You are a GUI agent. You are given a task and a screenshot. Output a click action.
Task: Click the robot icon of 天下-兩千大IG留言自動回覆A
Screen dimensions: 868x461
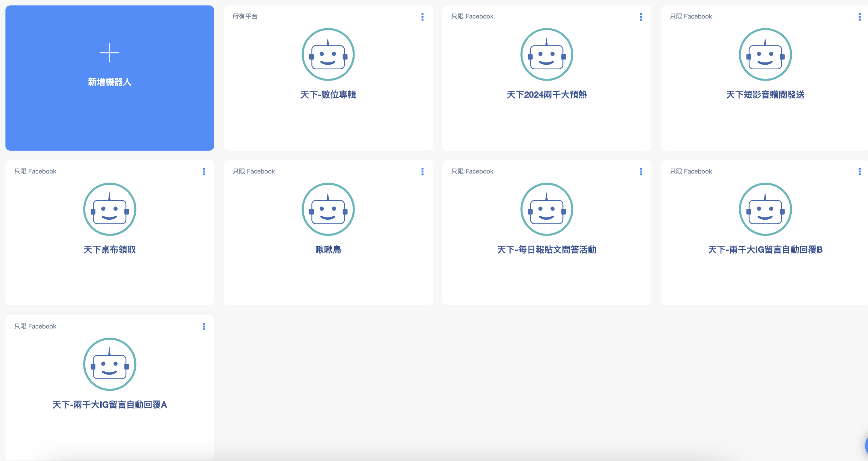coord(110,364)
